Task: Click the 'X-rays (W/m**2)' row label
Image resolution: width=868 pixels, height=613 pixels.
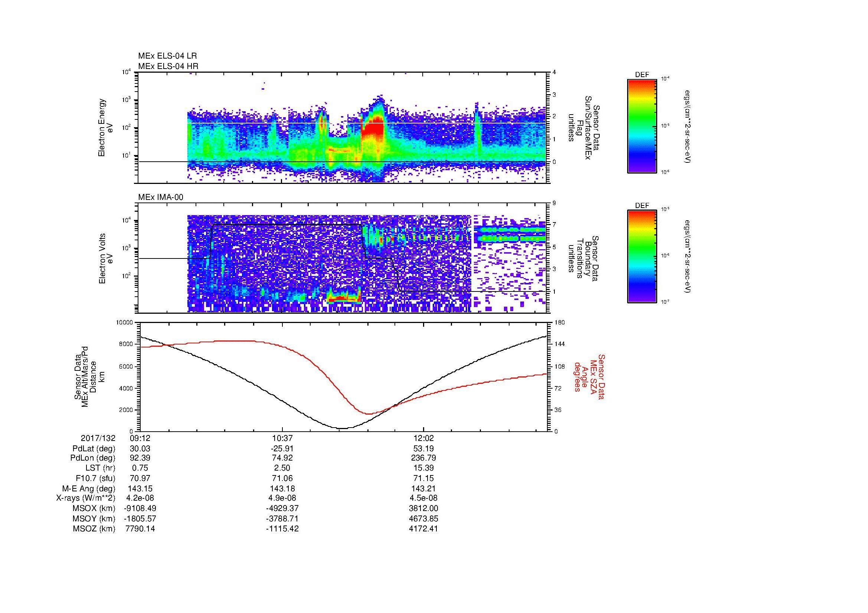Action: pyautogui.click(x=86, y=498)
